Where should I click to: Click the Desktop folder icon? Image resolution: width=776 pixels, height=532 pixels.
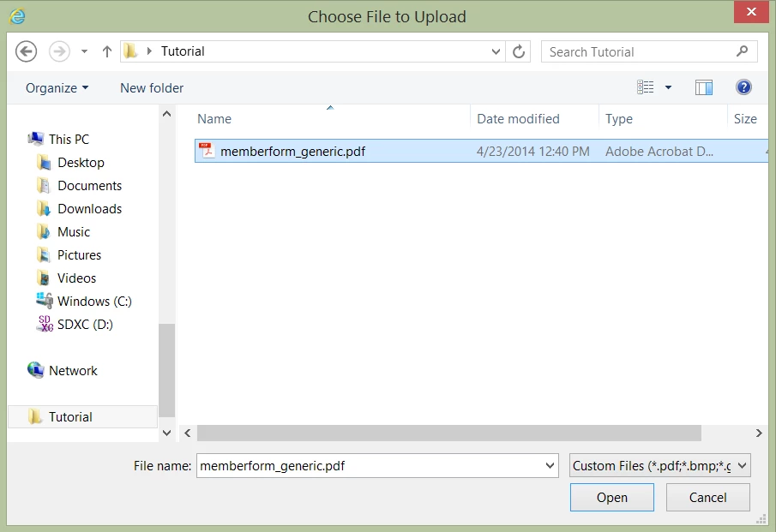tap(44, 162)
